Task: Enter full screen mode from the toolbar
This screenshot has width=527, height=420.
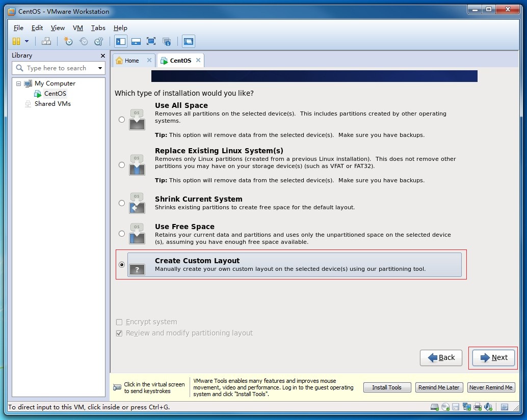Action: click(x=151, y=41)
